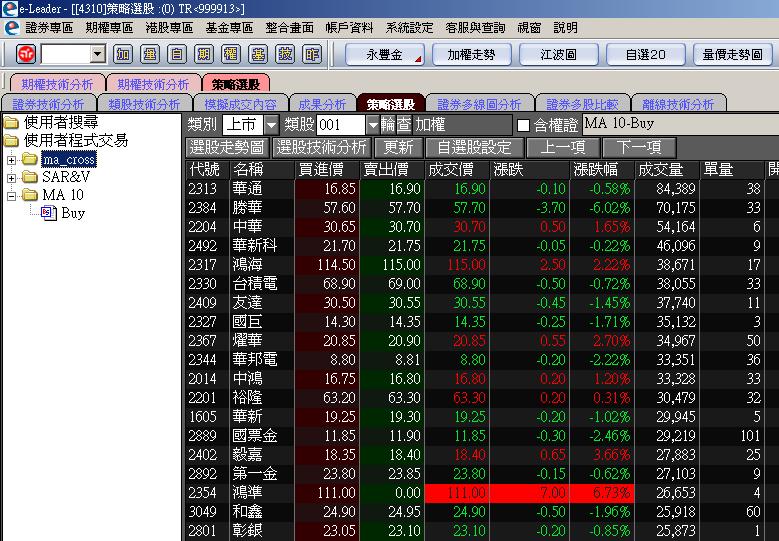
Task: Click the 輪 button next to 類股
Action: (388, 125)
